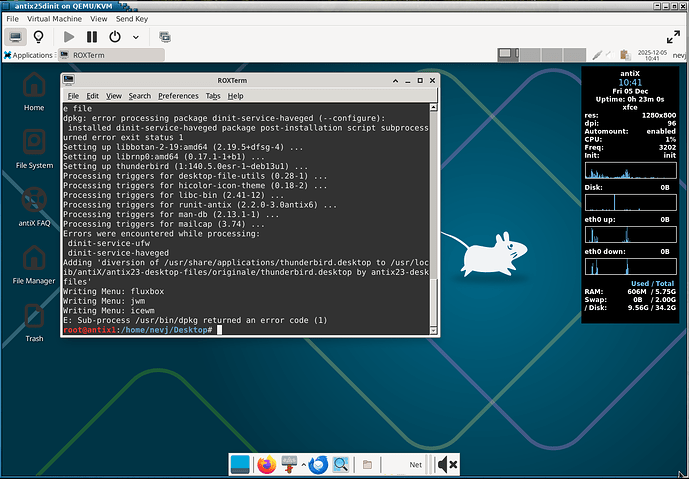This screenshot has height=479, width=689.
Task: Open ROXTerm Help menu
Action: click(235, 96)
